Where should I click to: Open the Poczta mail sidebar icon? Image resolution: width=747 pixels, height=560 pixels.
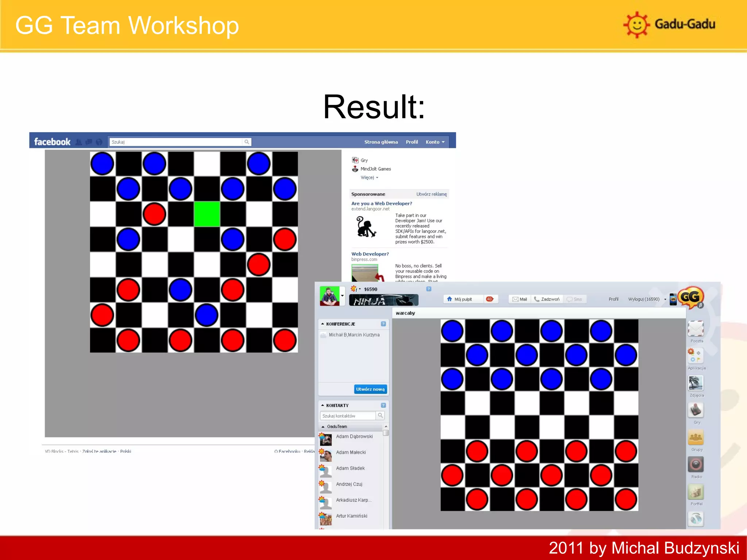click(x=696, y=329)
